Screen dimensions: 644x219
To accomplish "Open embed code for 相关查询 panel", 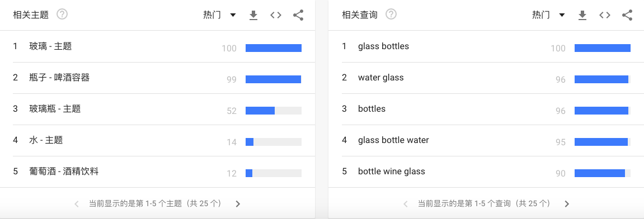I will pos(605,15).
